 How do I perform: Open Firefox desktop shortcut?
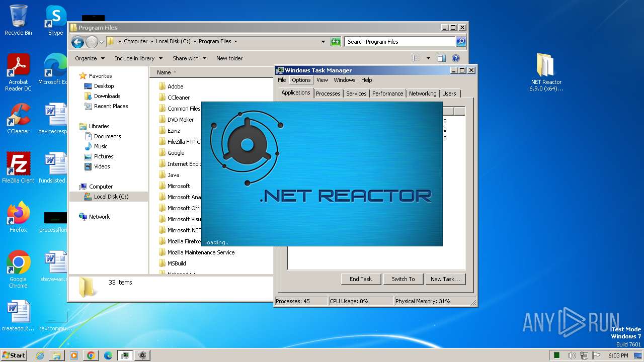[18, 217]
